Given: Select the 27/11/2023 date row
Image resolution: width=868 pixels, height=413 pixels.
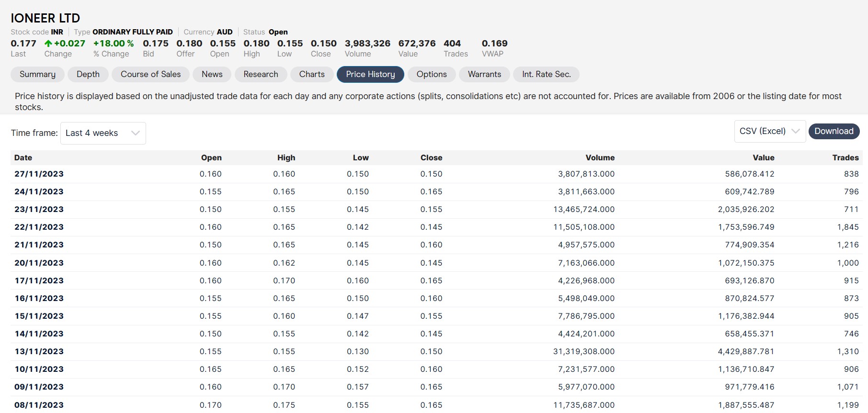Looking at the screenshot, I should (436, 174).
